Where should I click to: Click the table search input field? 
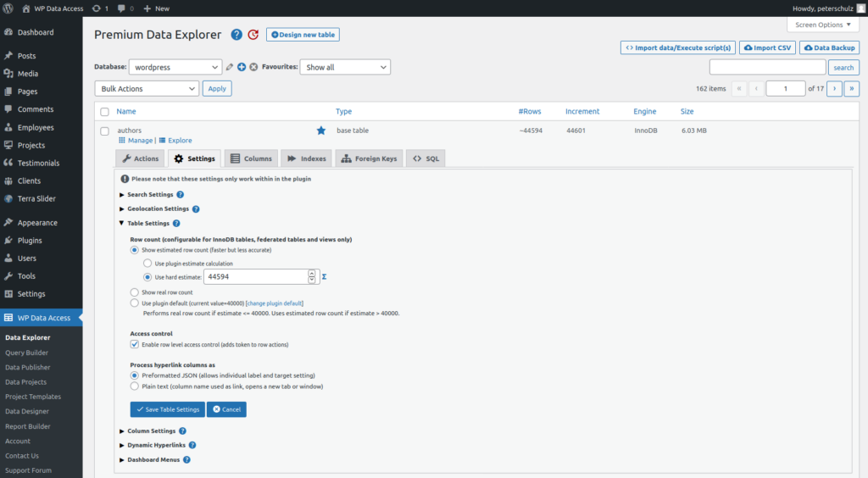pos(767,67)
